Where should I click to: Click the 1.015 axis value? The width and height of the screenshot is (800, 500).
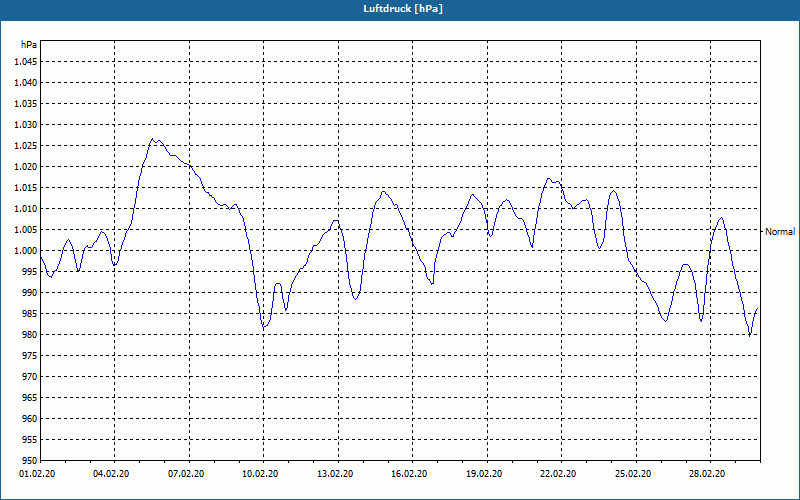tap(26, 188)
